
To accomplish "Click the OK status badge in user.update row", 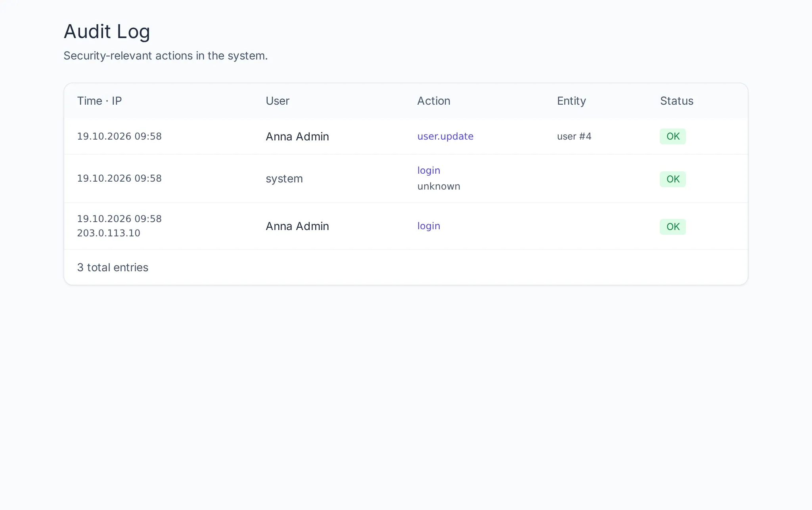I will tap(673, 136).
